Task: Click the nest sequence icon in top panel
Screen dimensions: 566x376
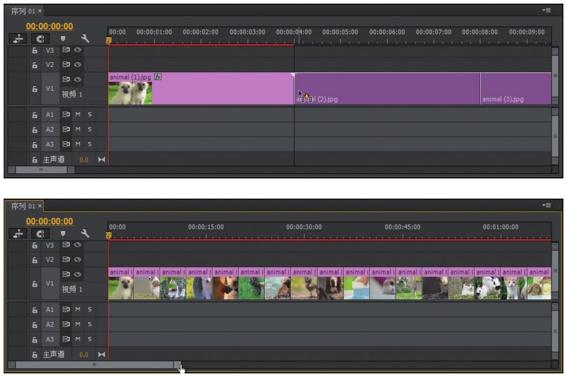Action: [18, 39]
